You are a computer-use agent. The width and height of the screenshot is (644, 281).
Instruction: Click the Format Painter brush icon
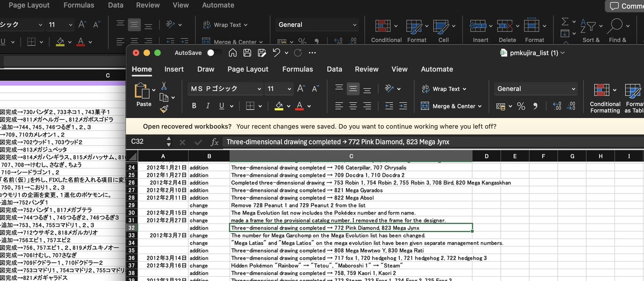click(x=164, y=109)
